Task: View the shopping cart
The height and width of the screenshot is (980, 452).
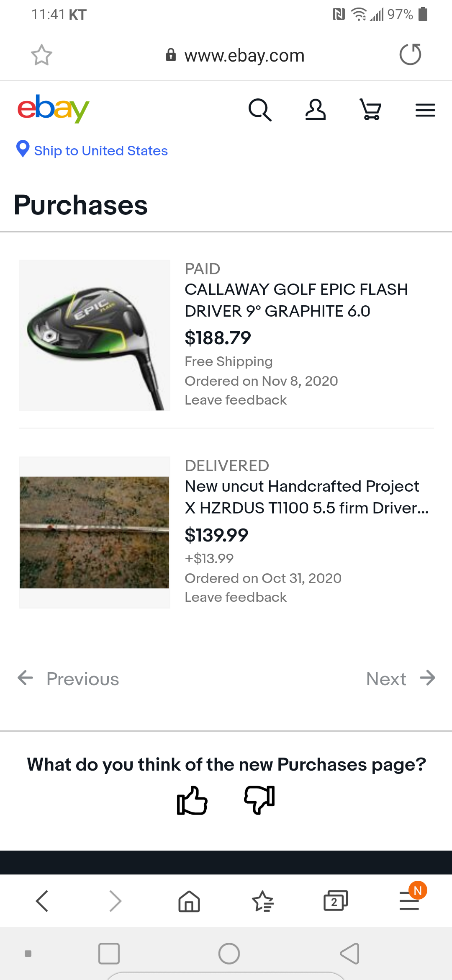Action: point(370,110)
